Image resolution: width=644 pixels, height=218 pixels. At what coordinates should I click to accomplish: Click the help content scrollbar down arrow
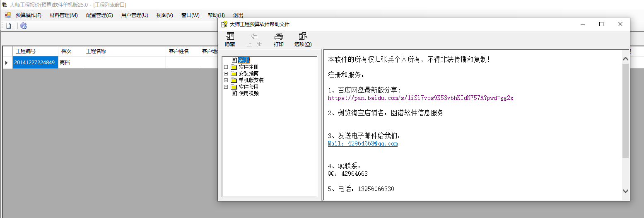pos(625,191)
